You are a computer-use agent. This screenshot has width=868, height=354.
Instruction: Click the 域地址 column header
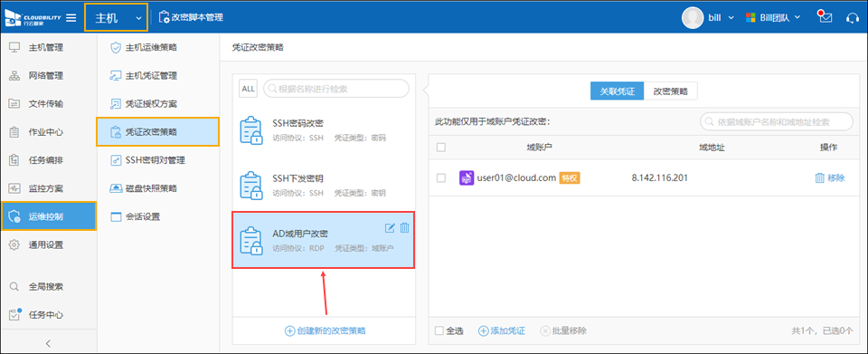712,148
